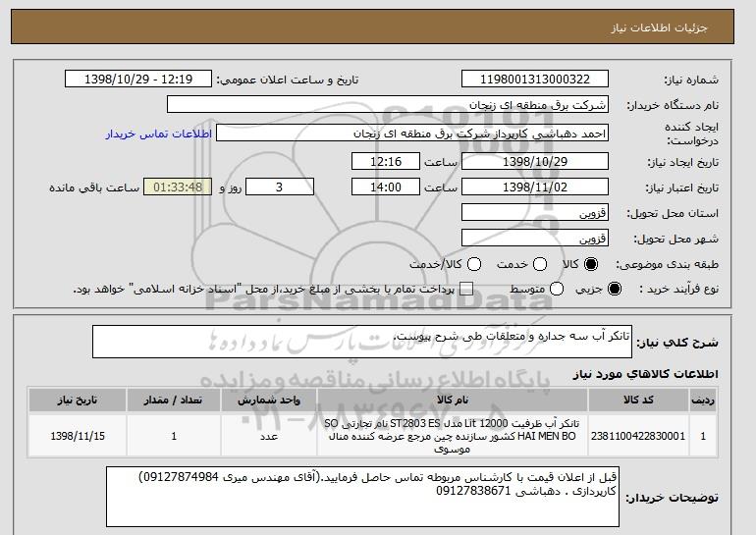Click the delivery province field قزوین
The height and width of the screenshot is (535, 756).
point(535,213)
